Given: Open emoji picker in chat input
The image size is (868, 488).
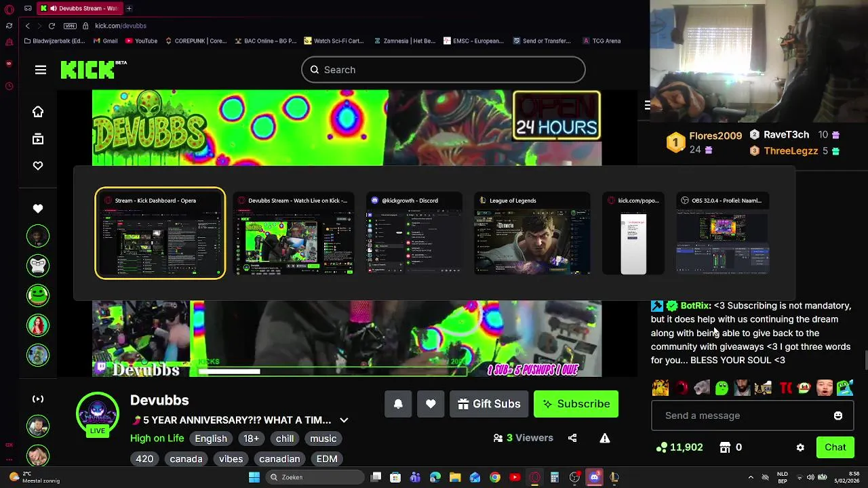Looking at the screenshot, I should [838, 415].
